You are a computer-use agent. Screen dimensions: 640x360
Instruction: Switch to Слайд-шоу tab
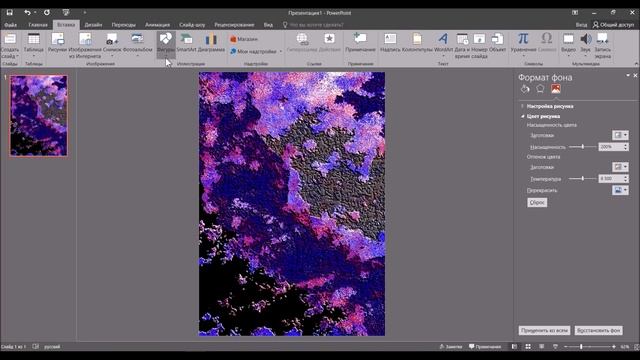192,25
